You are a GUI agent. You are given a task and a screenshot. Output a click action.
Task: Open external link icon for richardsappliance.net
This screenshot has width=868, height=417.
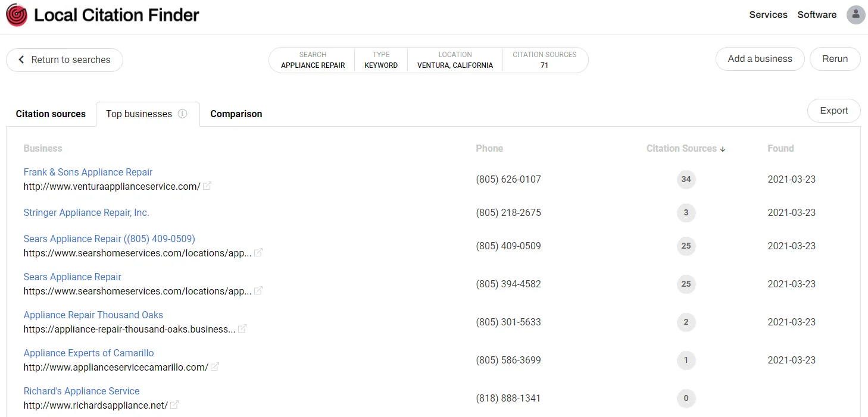(174, 405)
